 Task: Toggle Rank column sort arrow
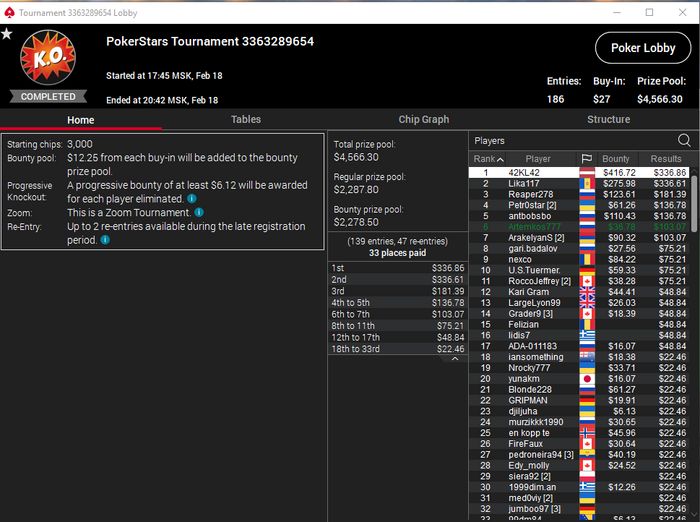pyautogui.click(x=500, y=159)
